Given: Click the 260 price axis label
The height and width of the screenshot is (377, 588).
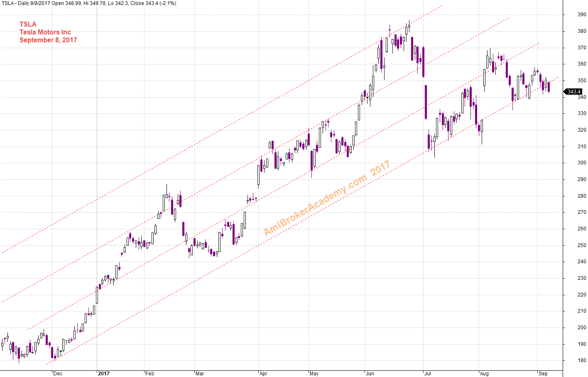Looking at the screenshot, I should coord(582,229).
